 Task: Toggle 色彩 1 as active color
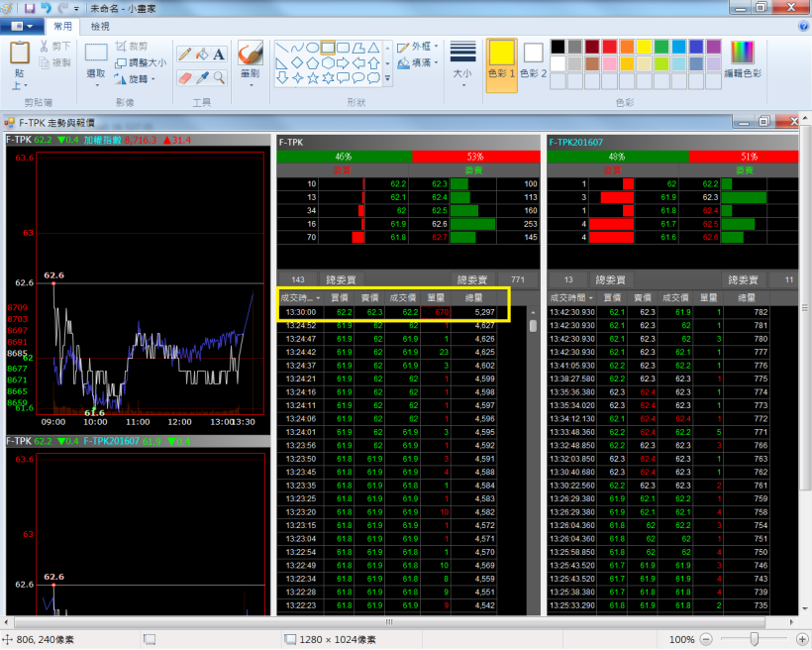[x=502, y=59]
